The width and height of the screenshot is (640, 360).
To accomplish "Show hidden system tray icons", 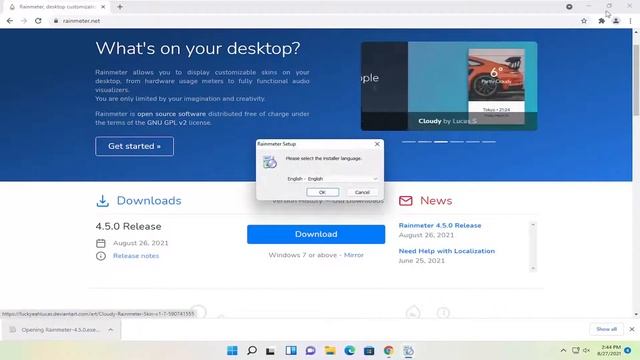I will (x=563, y=351).
